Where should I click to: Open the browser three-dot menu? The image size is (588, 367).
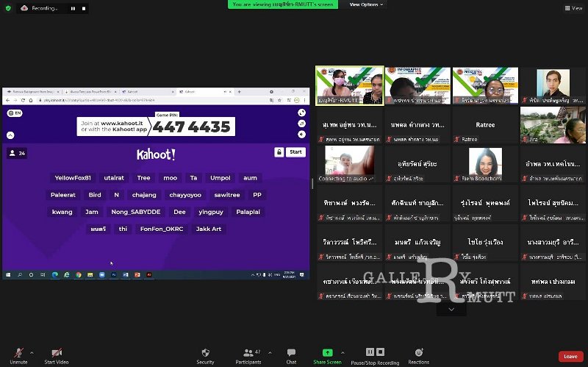pyautogui.click(x=304, y=100)
